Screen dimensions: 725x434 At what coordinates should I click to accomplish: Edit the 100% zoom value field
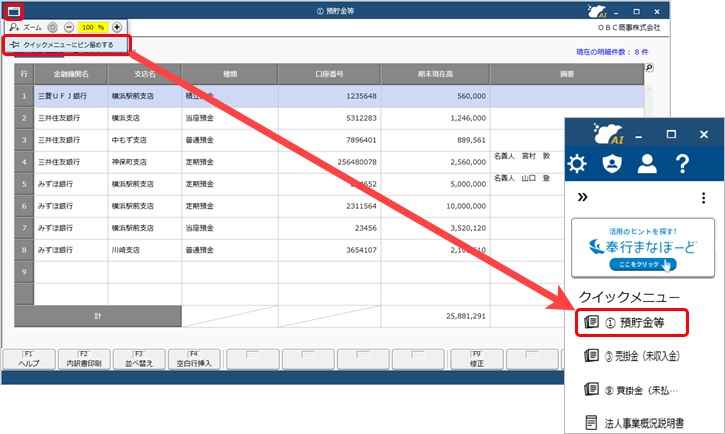tap(93, 27)
